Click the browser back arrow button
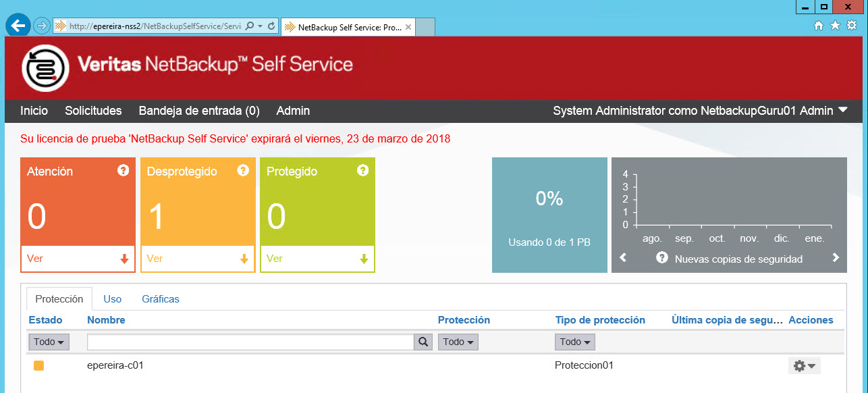The height and width of the screenshot is (393, 868). 18,25
